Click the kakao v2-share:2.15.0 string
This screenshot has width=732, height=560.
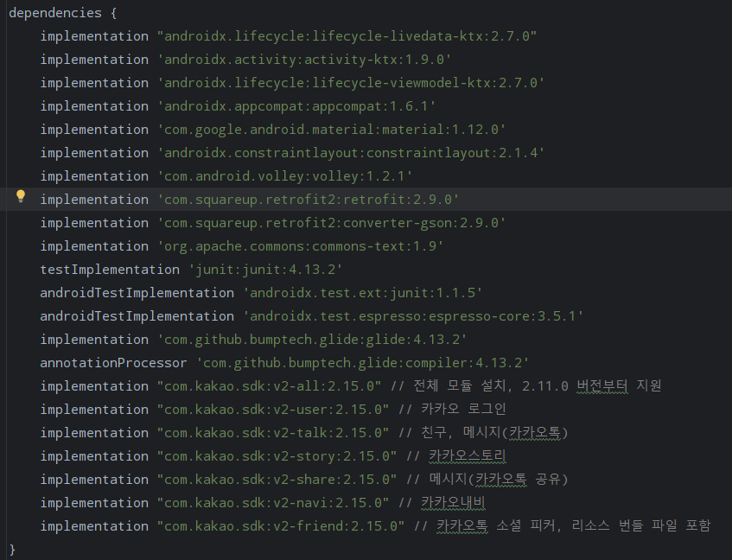[277, 480]
